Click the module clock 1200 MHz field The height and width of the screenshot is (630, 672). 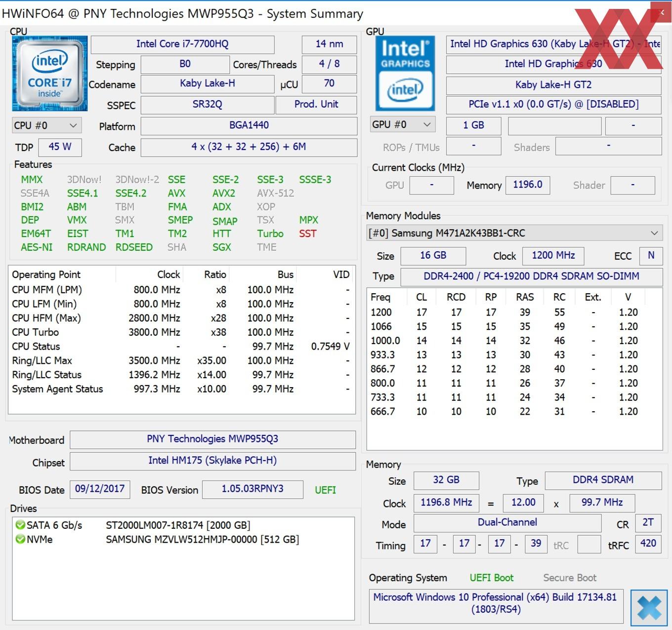(x=553, y=255)
